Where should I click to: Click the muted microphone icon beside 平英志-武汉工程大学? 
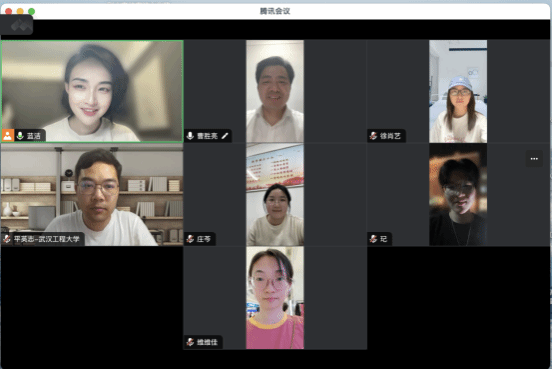pyautogui.click(x=7, y=239)
